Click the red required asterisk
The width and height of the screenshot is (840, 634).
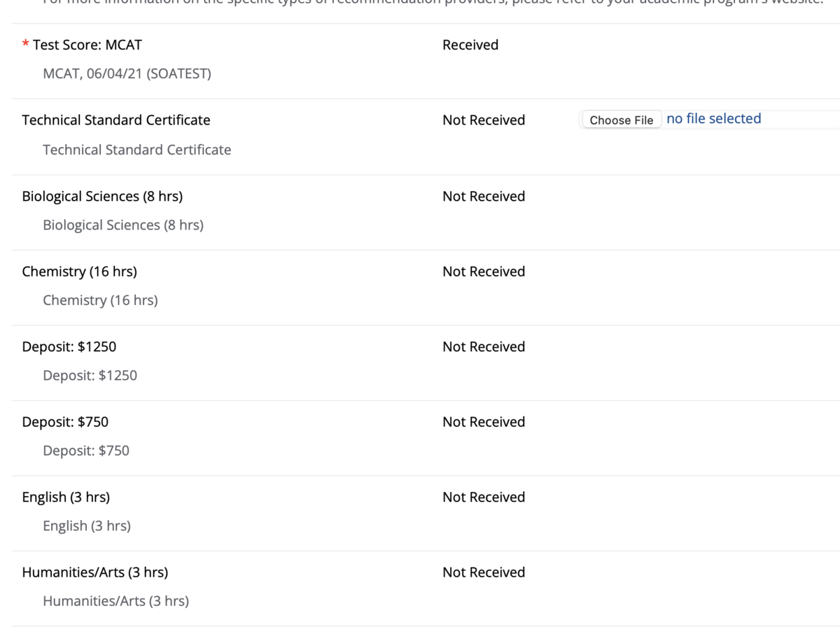tap(26, 44)
